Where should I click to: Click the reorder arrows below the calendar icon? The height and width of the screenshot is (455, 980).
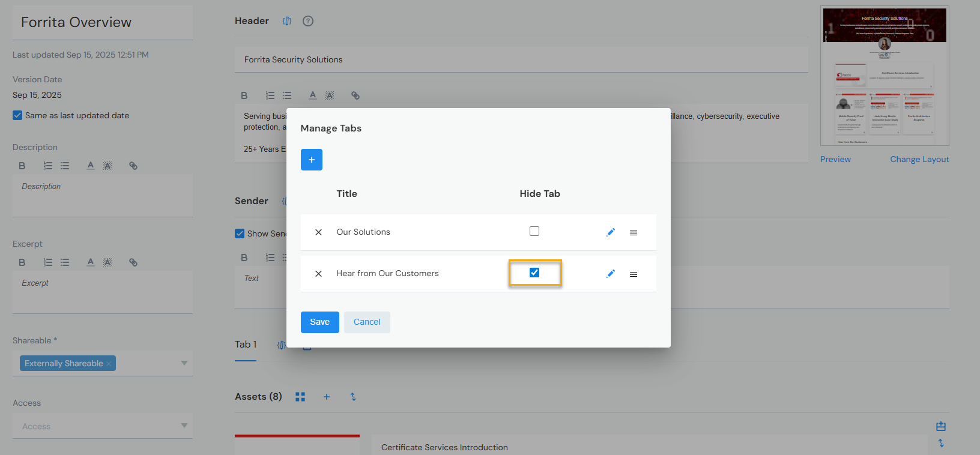coord(941,443)
